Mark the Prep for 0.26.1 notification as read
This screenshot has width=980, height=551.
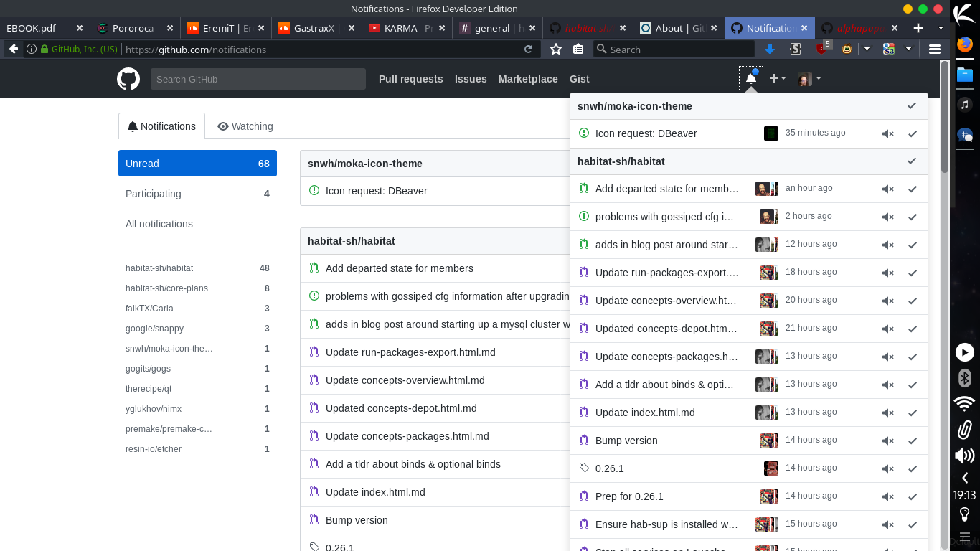pos(912,496)
